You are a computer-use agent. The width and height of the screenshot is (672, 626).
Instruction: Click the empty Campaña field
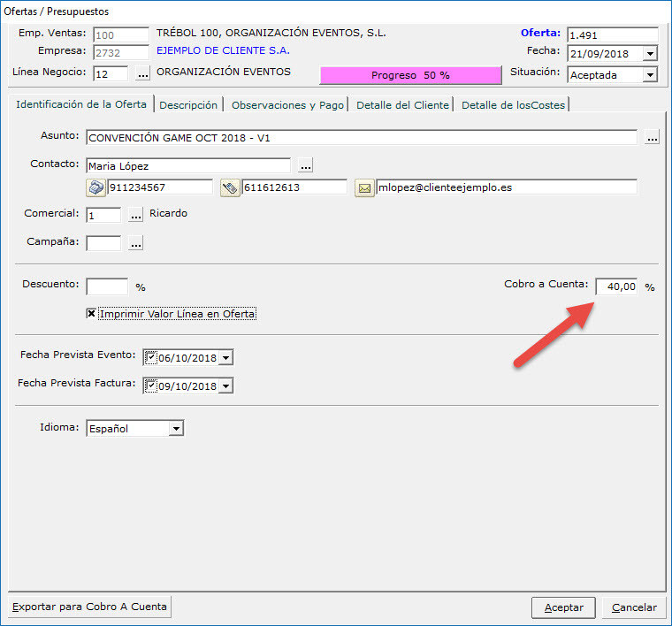(103, 243)
